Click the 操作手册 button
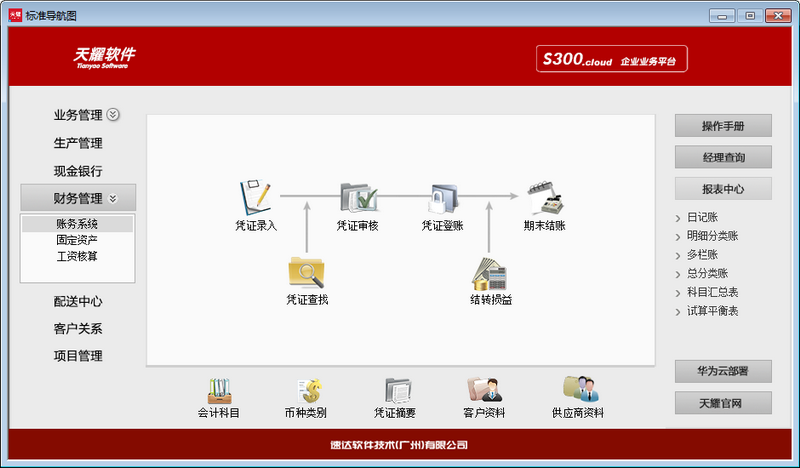The height and width of the screenshot is (468, 800). point(723,126)
